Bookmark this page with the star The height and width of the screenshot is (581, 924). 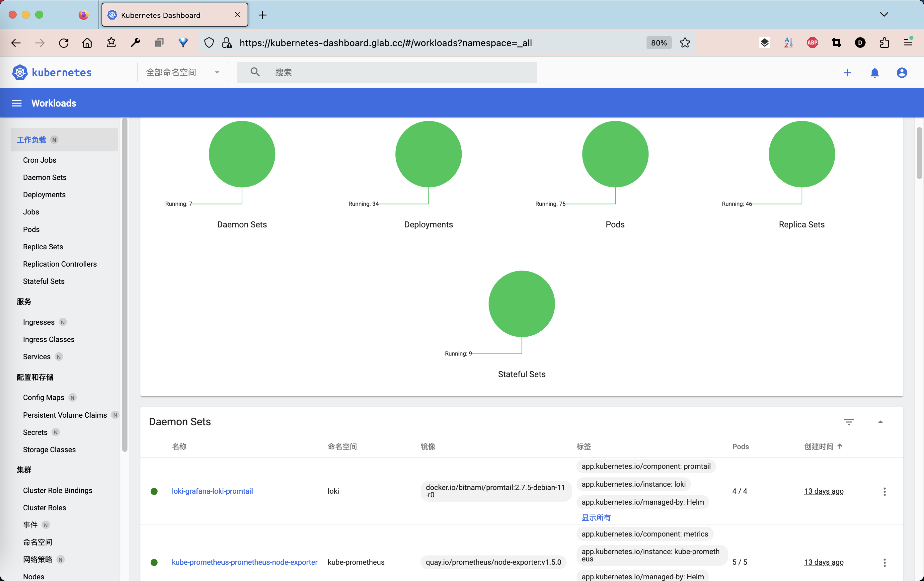point(685,42)
